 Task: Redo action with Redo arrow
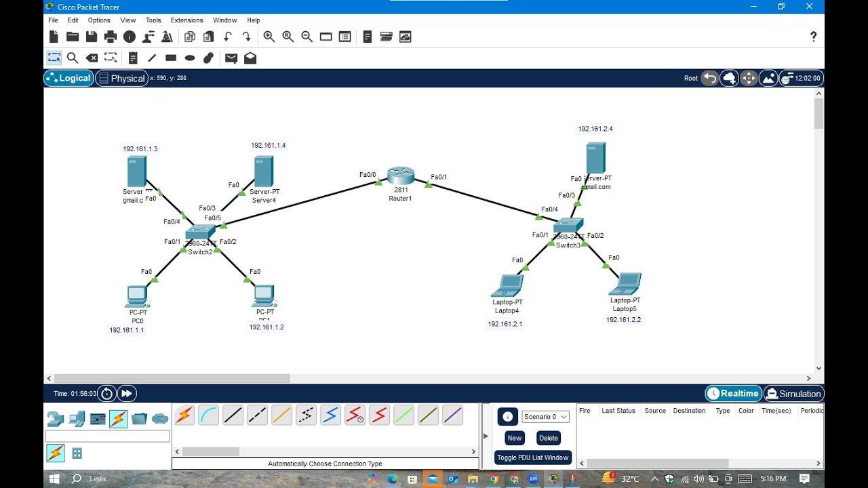pos(247,37)
